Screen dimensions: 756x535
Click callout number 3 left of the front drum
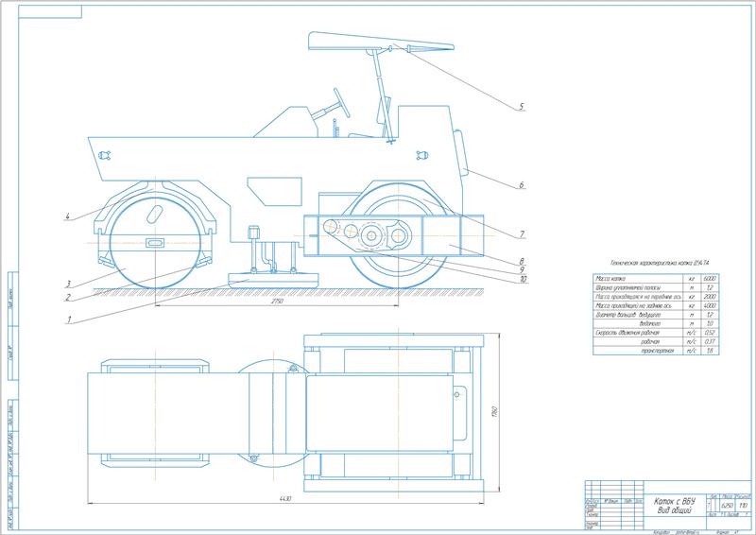point(68,285)
